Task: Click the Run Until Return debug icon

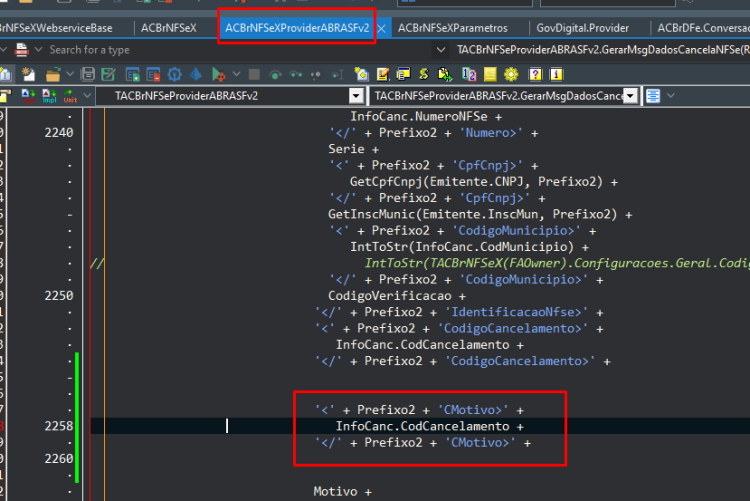Action: [316, 75]
